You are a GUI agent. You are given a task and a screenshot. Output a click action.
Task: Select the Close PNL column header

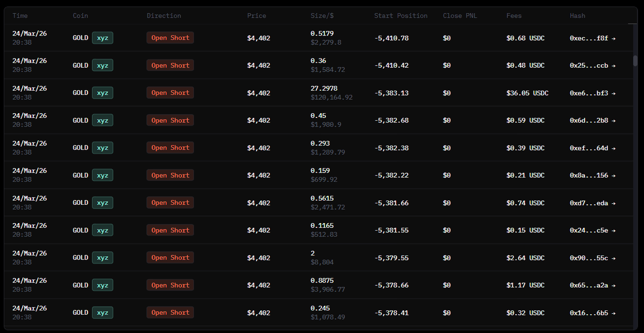459,16
